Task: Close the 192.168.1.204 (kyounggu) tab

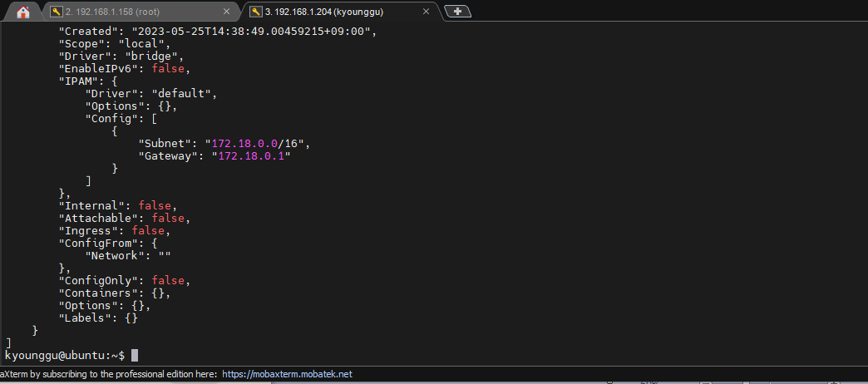Action: (426, 12)
